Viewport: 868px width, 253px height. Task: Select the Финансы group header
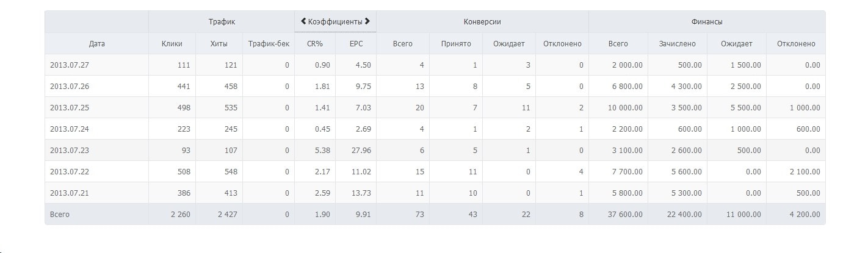707,21
